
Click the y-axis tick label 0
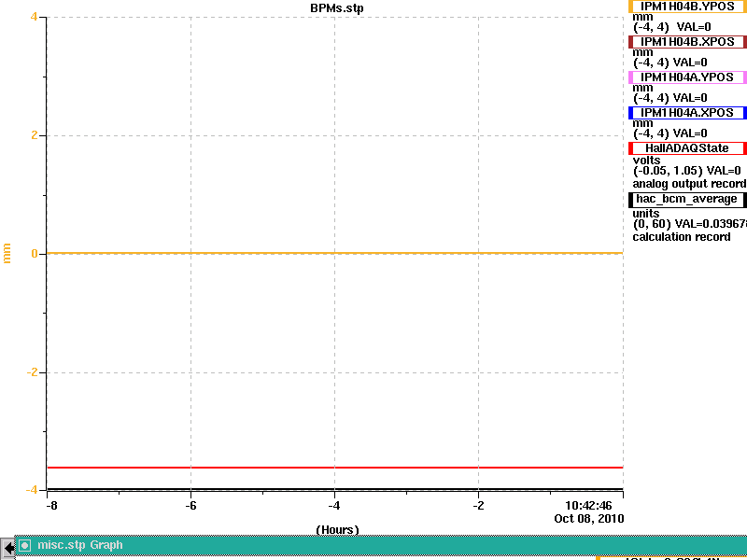35,254
